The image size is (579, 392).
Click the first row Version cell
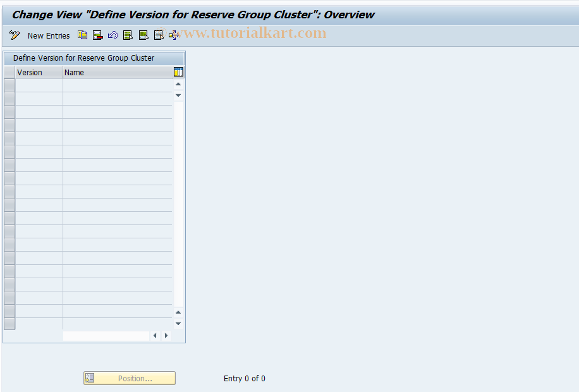[x=39, y=85]
